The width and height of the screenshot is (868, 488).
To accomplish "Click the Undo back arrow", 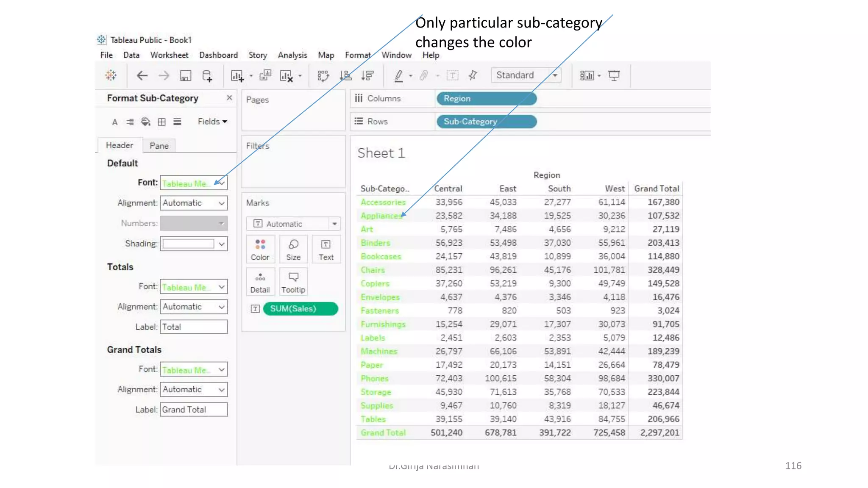I will coord(142,76).
